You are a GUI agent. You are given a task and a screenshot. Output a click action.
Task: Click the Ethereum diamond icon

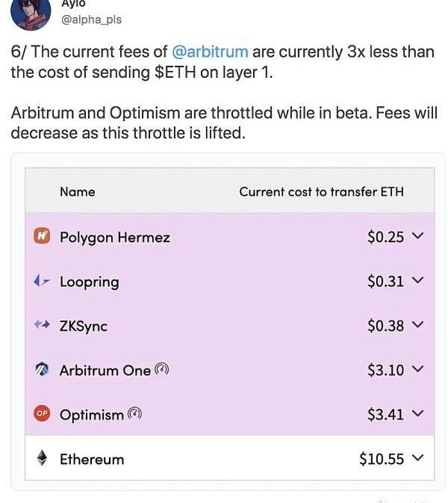(42, 458)
